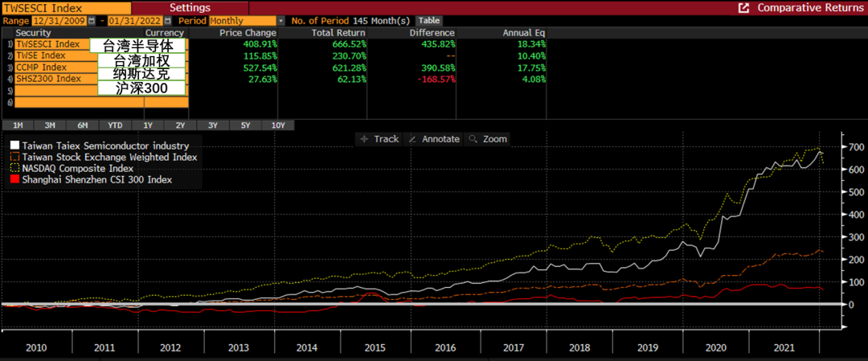Select the 408.91% price change value
The image size is (868, 361).
point(259,44)
